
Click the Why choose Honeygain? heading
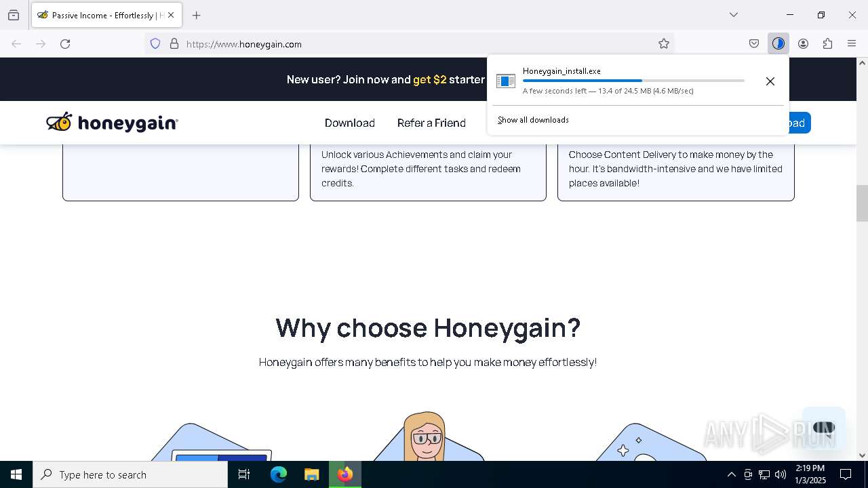pos(428,328)
